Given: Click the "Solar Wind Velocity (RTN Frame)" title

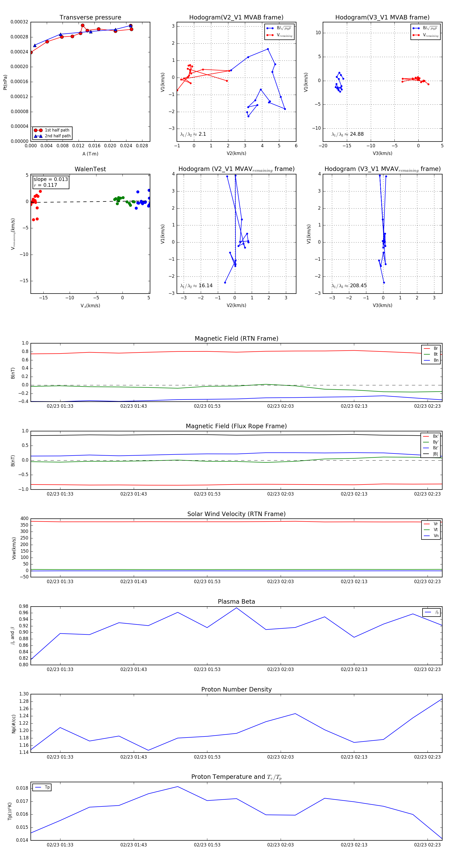Looking at the screenshot, I should coord(236,514).
